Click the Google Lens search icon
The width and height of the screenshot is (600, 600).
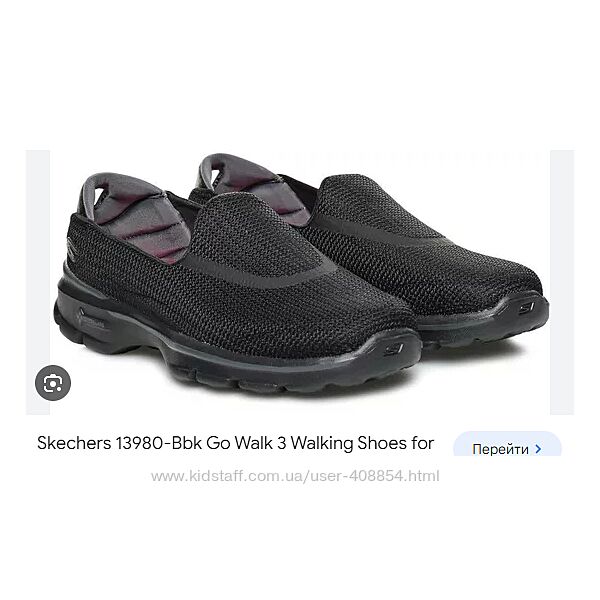(53, 383)
